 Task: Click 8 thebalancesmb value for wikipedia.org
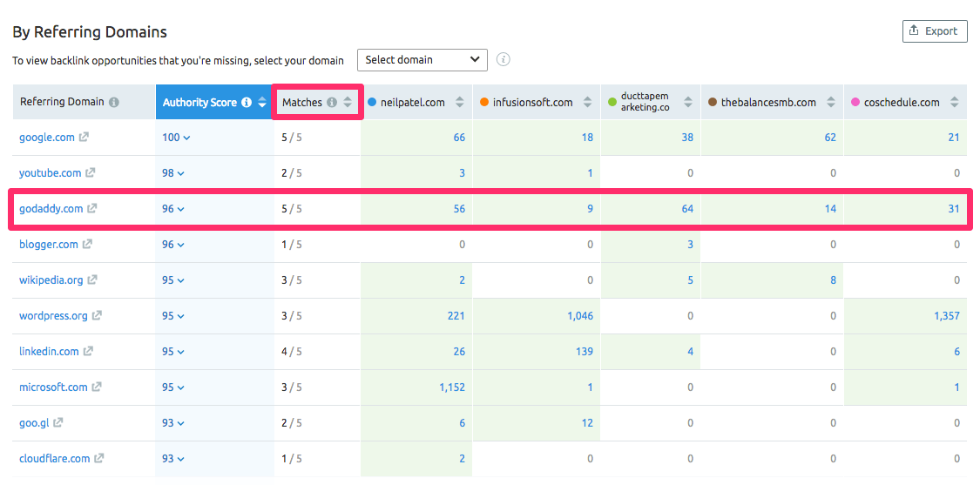833,280
